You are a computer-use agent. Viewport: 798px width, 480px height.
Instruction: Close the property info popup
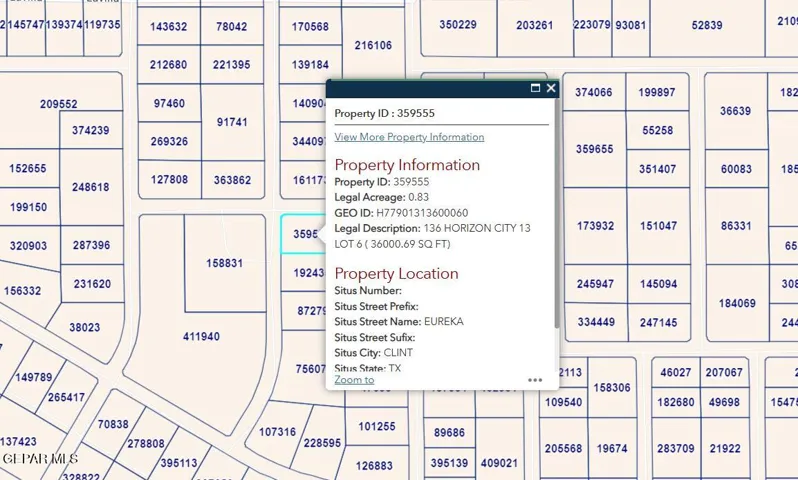[551, 88]
